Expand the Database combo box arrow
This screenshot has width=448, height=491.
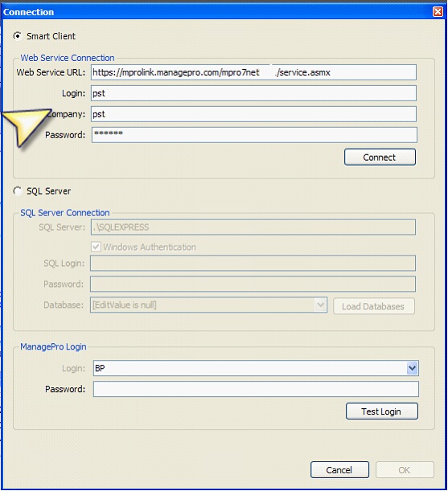320,305
